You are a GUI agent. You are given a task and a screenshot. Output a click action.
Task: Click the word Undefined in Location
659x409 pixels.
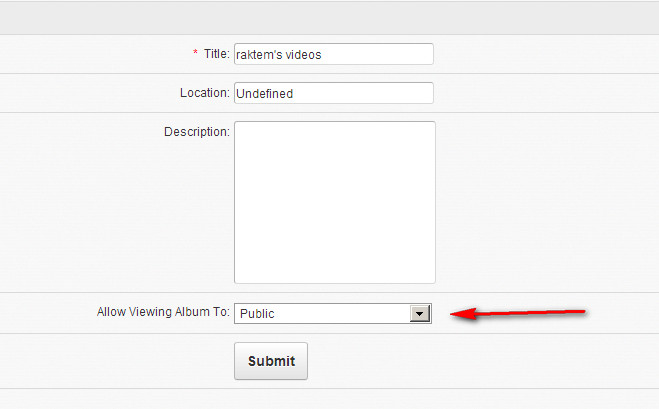coord(271,94)
